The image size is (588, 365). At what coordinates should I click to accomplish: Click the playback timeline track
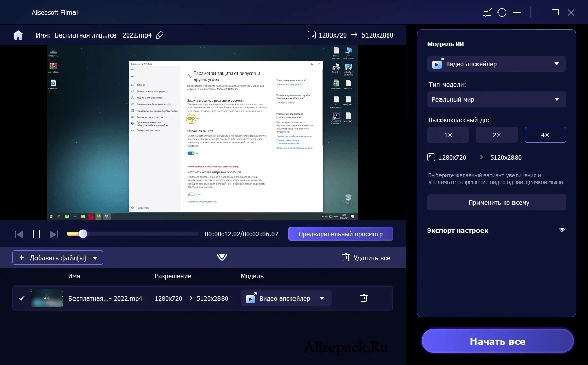(x=133, y=234)
